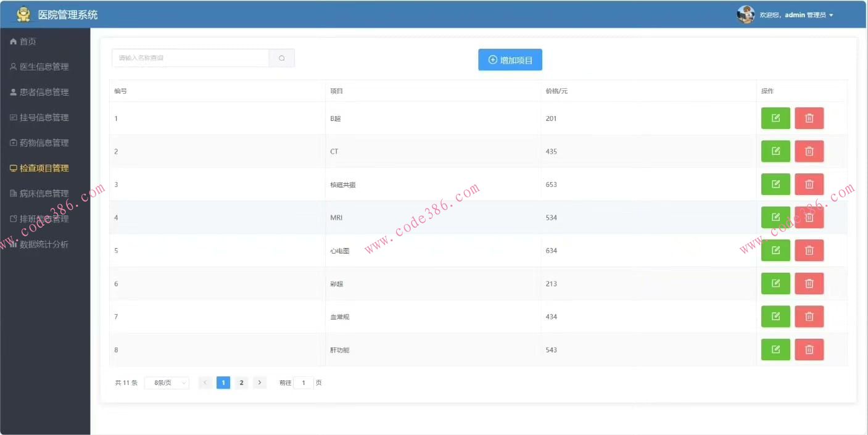Click the admin user avatar
This screenshot has width=868, height=435.
[x=746, y=14]
